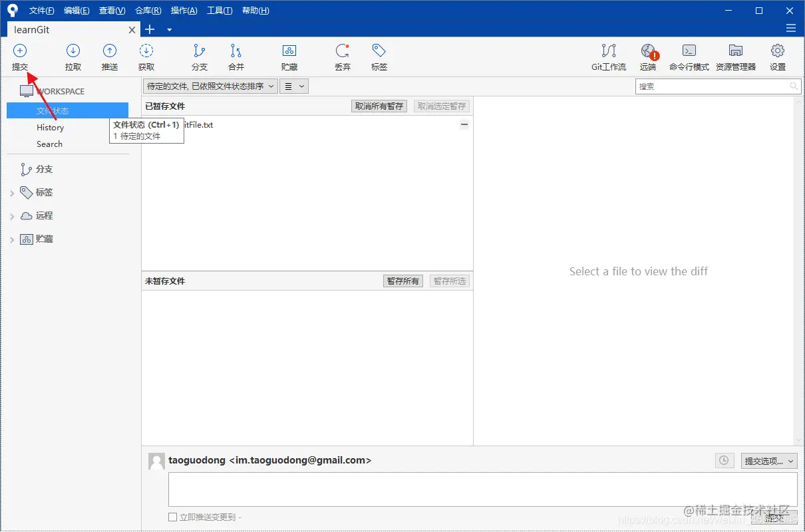Viewport: 805px width, 532px height.
Task: Expand the Stashes (贮藏) sidebar section
Action: tap(12, 239)
